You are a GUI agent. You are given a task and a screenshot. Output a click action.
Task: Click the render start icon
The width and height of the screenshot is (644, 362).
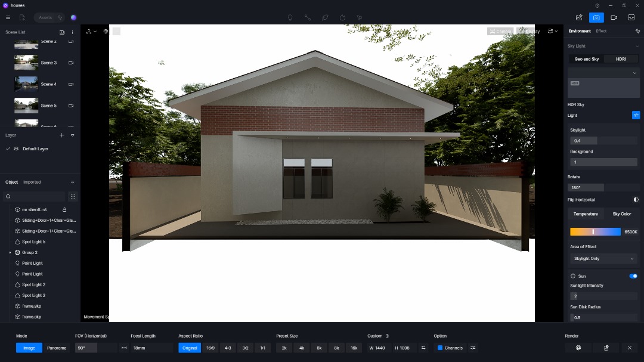click(x=578, y=348)
